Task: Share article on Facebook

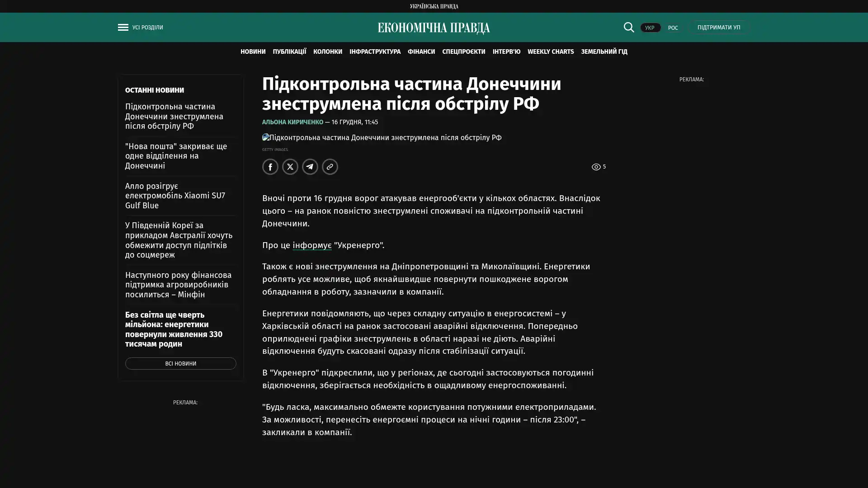Action: pyautogui.click(x=270, y=167)
